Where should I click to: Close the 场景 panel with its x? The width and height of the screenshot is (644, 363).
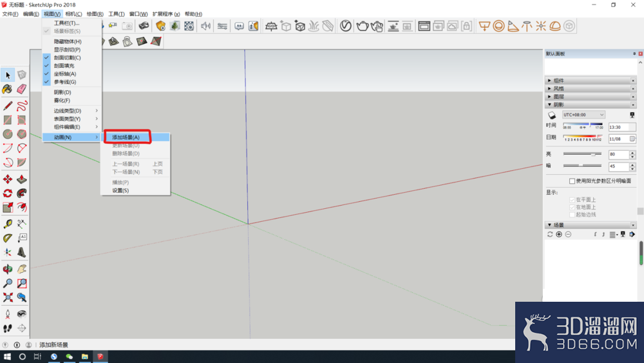pyautogui.click(x=633, y=225)
